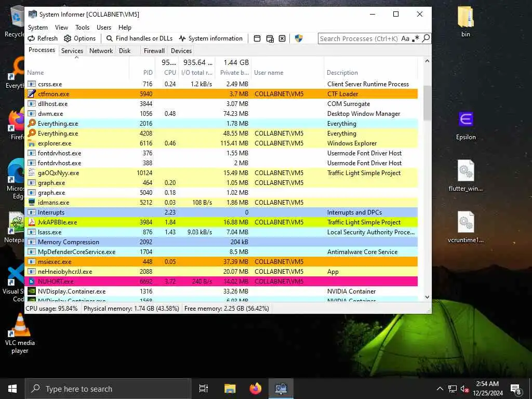Select the bin folder on desktop
The image size is (532, 399).
pyautogui.click(x=466, y=22)
